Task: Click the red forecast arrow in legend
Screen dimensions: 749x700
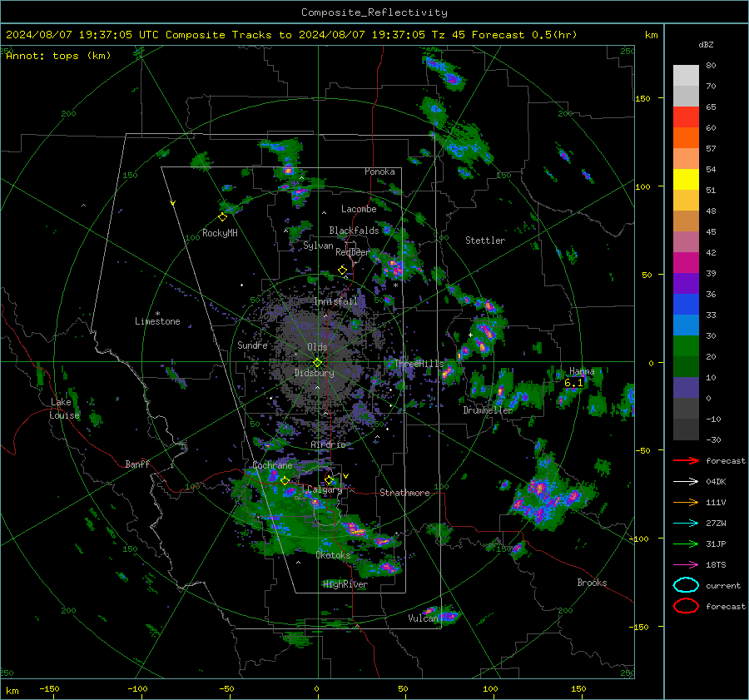Action: coord(686,460)
